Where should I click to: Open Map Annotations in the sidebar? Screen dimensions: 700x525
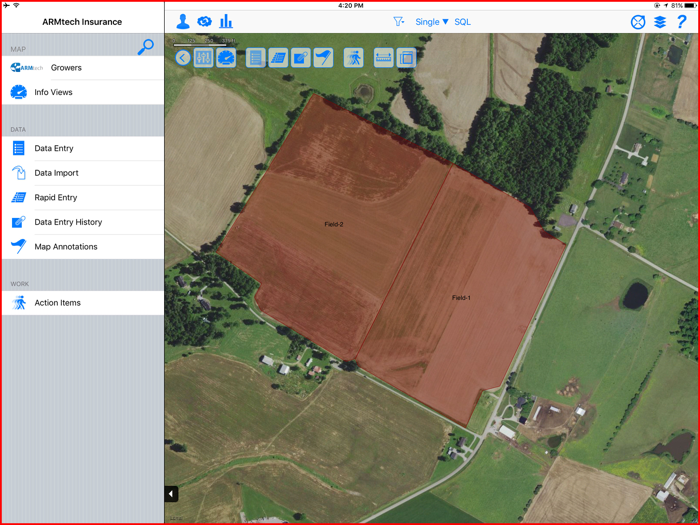coord(83,246)
